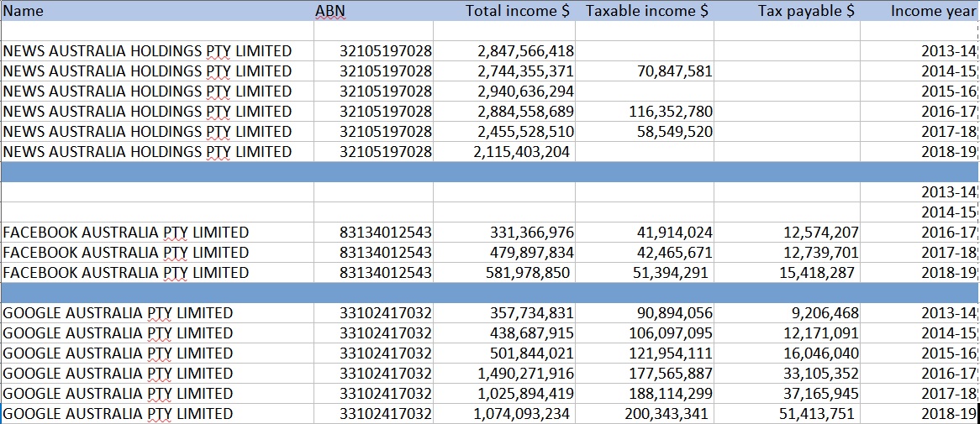Select income year 2018-19 in Facebook row
Viewport: 980px width, 424px height.
click(919, 272)
